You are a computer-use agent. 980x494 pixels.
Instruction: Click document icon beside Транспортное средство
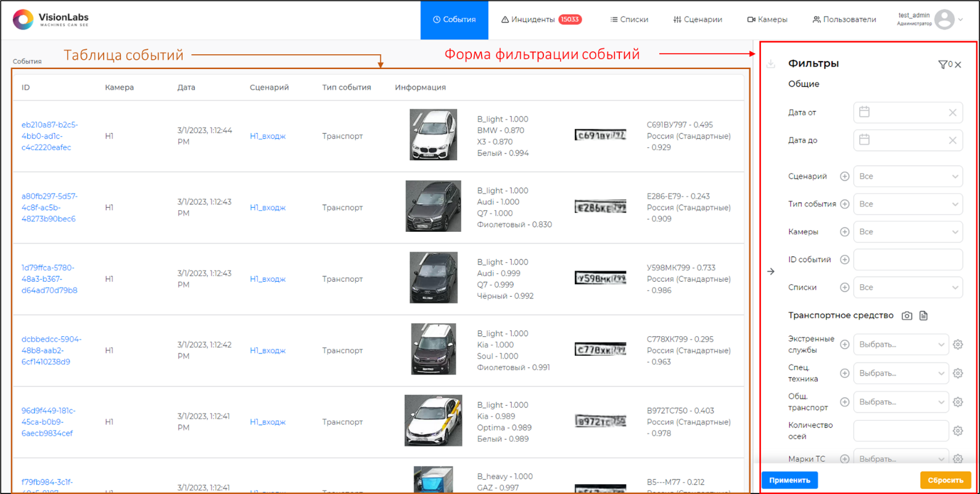coord(923,316)
